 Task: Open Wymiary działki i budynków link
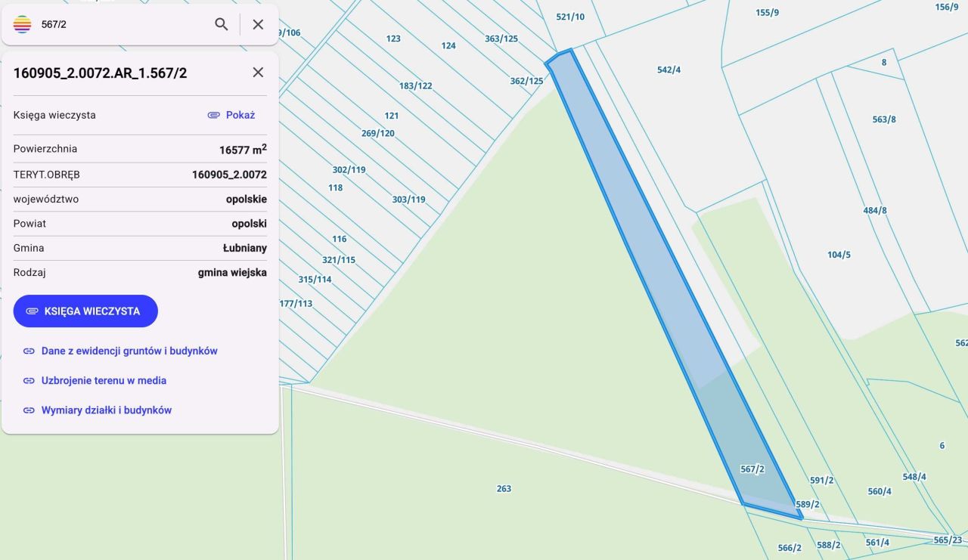pos(107,410)
